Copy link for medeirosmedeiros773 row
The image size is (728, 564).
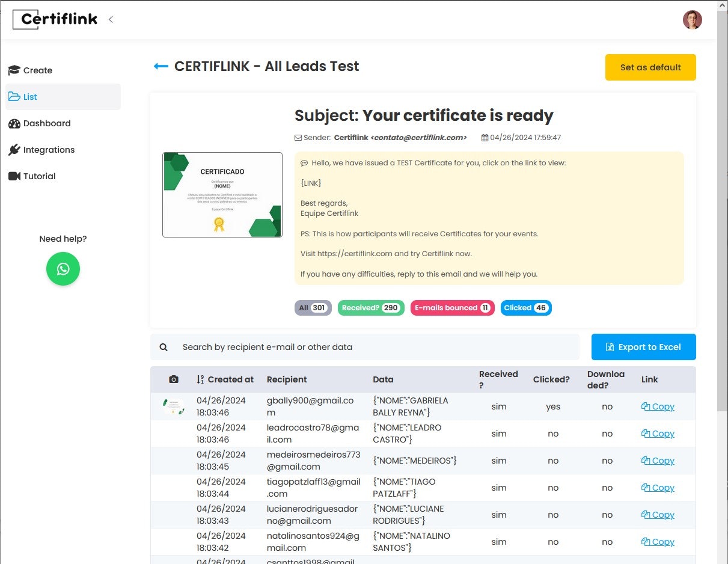pyautogui.click(x=658, y=461)
